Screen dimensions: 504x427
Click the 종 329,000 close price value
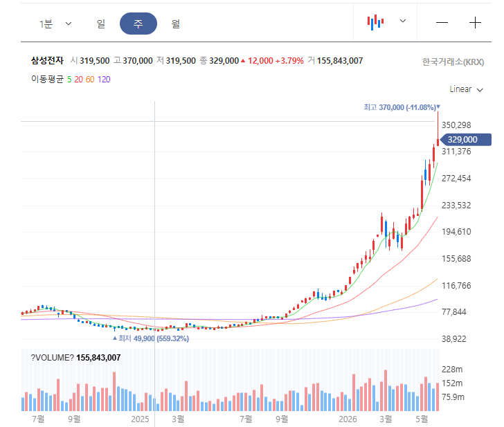(219, 61)
